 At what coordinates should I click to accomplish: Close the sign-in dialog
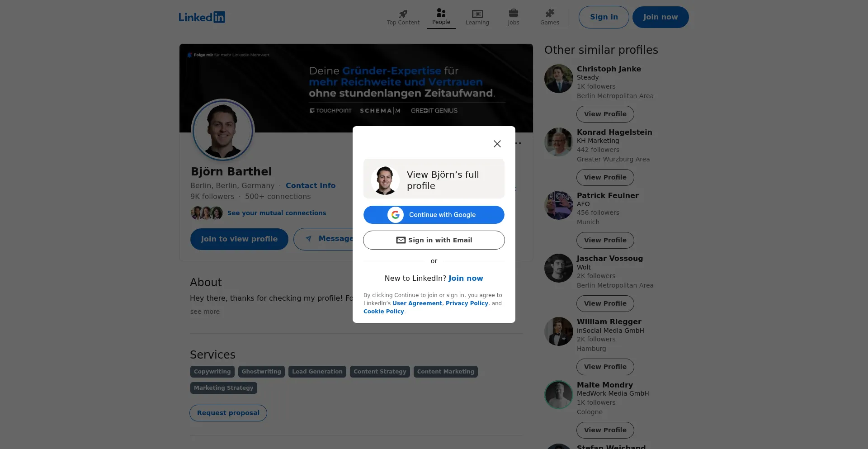click(x=497, y=144)
